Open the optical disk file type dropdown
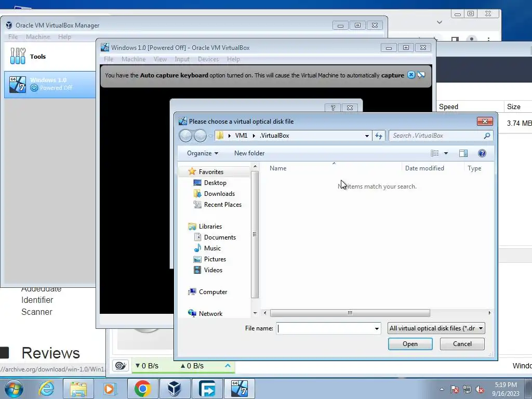The image size is (532, 399). click(x=436, y=328)
